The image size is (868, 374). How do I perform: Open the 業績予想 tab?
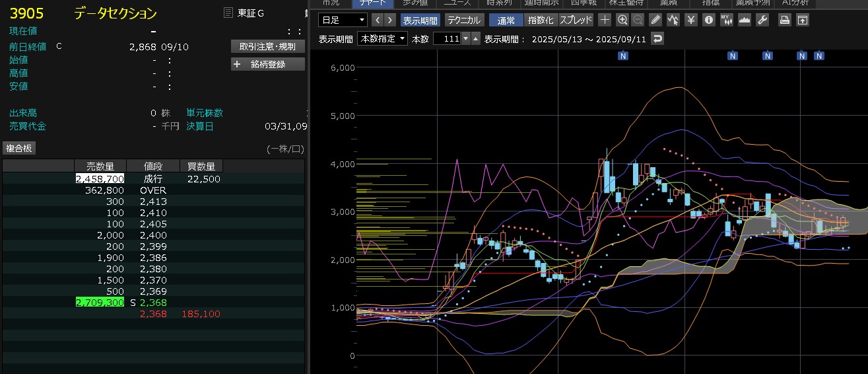(x=752, y=3)
